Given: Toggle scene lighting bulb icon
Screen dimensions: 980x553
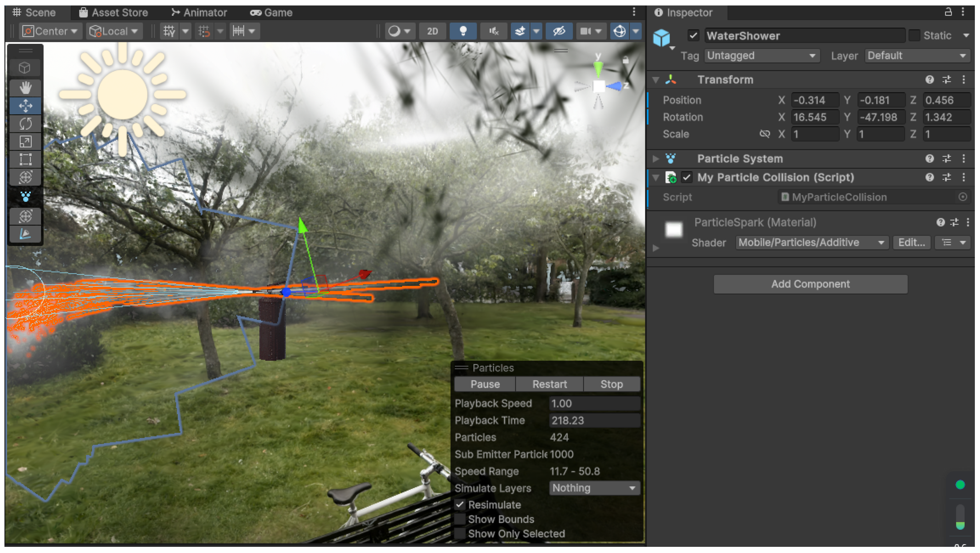Looking at the screenshot, I should click(x=463, y=31).
